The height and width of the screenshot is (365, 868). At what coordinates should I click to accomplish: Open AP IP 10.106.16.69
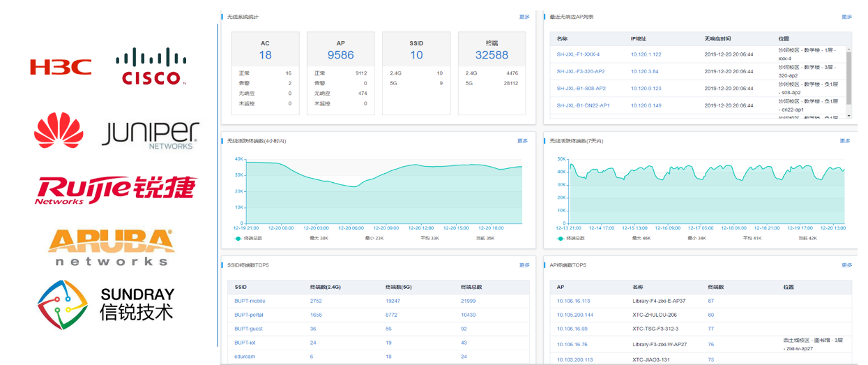point(572,328)
